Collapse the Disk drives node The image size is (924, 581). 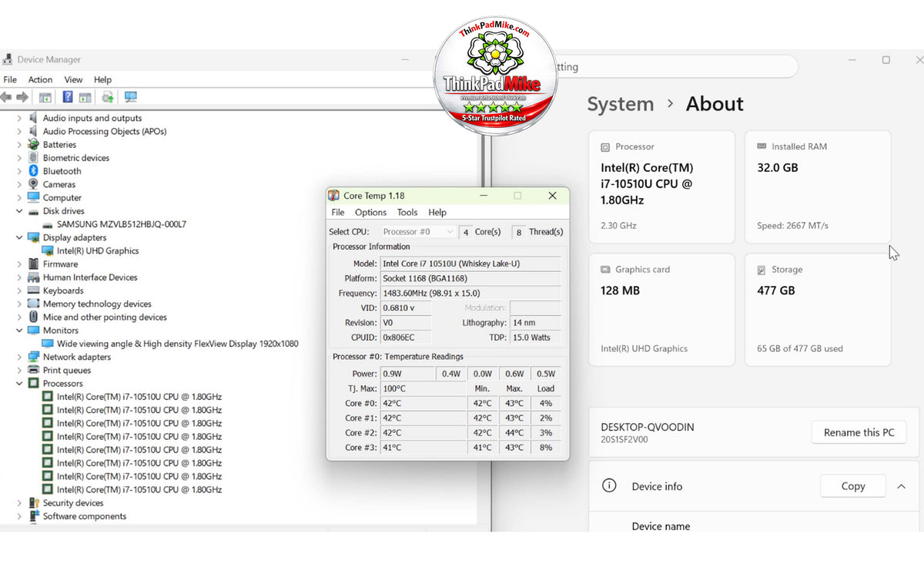pyautogui.click(x=19, y=211)
